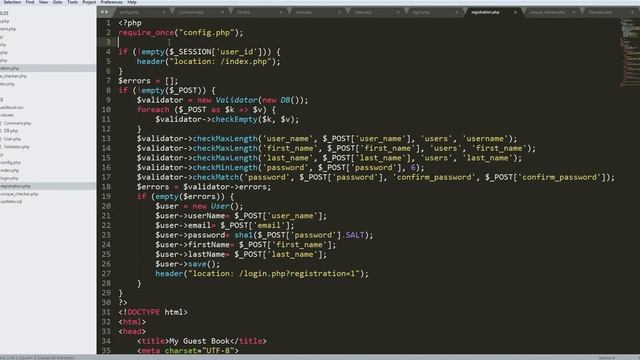Open Validator.php in the sidebar folder tree
Image resolution: width=640 pixels, height=360 pixels.
pyautogui.click(x=17, y=147)
